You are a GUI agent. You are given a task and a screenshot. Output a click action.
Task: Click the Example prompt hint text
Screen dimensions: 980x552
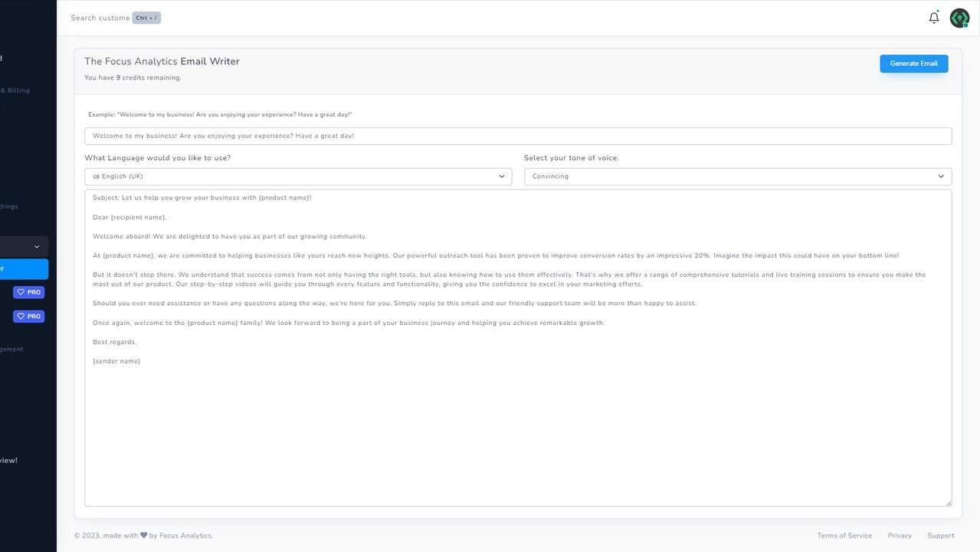(220, 114)
